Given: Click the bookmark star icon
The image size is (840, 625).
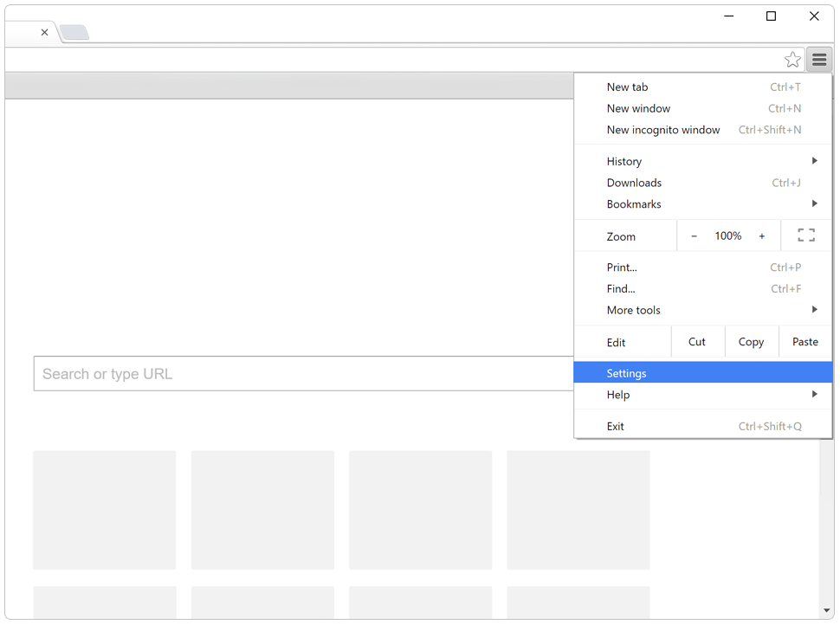Looking at the screenshot, I should tap(792, 60).
